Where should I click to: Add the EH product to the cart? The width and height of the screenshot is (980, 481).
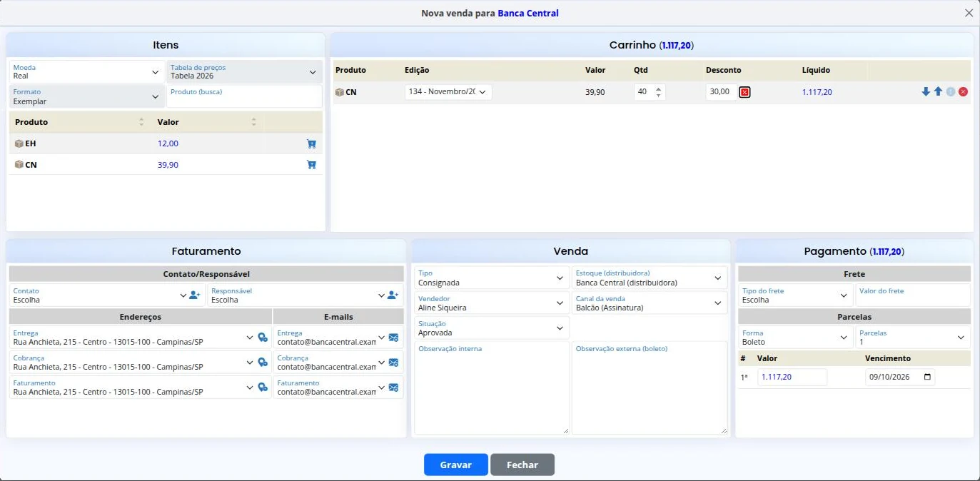point(311,143)
